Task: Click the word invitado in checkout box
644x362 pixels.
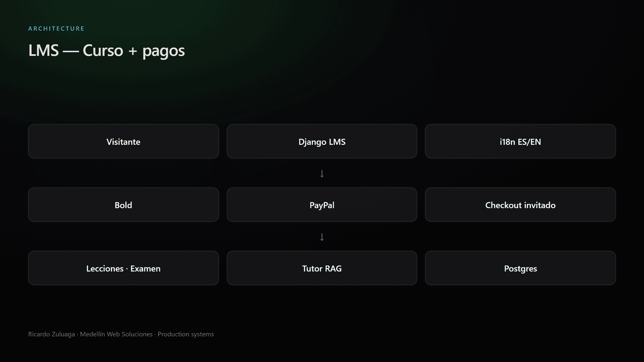Action: coord(540,205)
